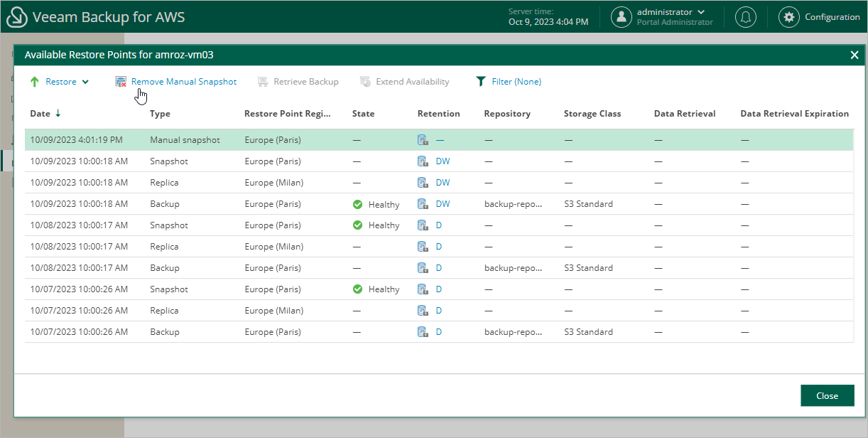The image size is (868, 438).
Task: Select the 10/08/2023 Snapshot type cell
Action: [x=169, y=225]
